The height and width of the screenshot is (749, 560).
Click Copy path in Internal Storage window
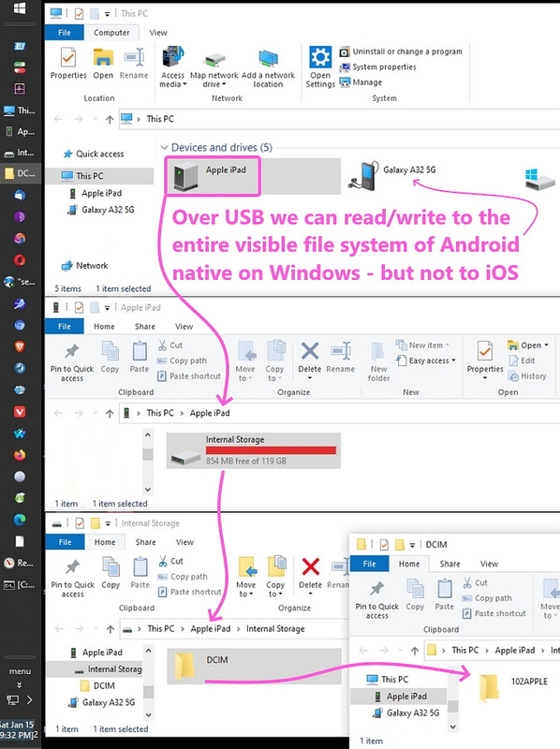coord(183,577)
